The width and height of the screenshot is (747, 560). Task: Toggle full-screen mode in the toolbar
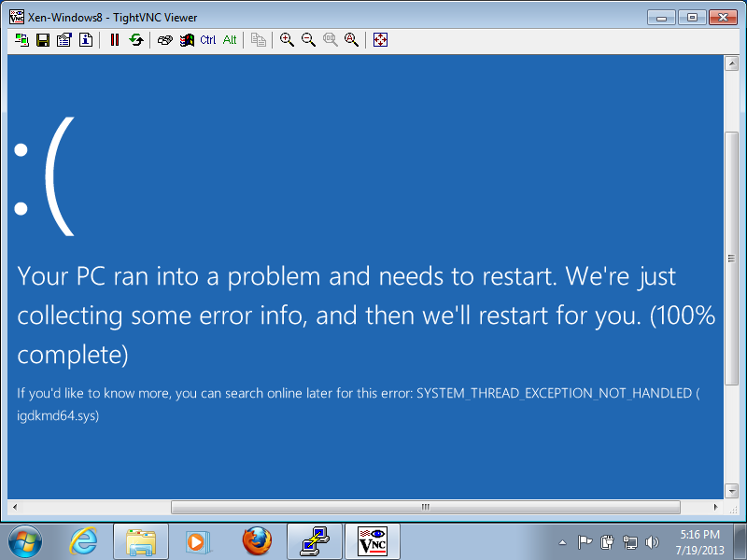point(380,39)
